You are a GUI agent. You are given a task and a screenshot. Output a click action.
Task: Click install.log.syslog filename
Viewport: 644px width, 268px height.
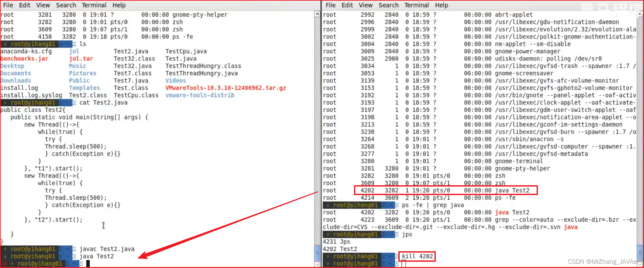click(31, 95)
